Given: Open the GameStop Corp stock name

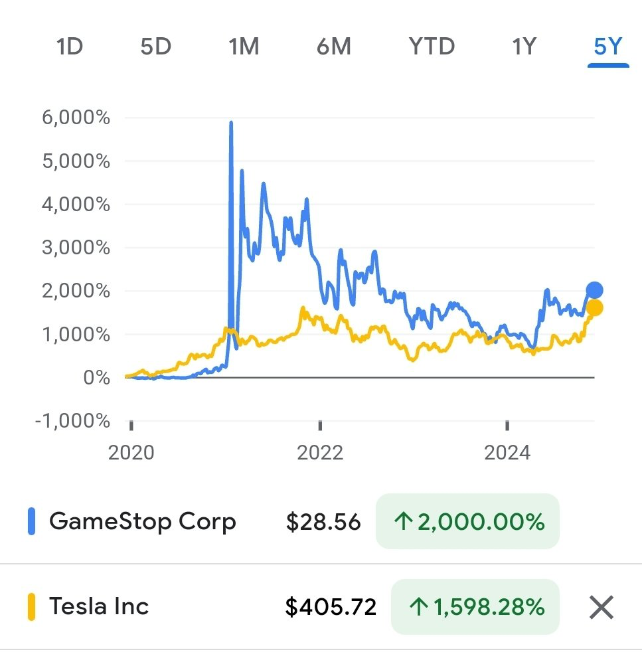Looking at the screenshot, I should pos(142,522).
